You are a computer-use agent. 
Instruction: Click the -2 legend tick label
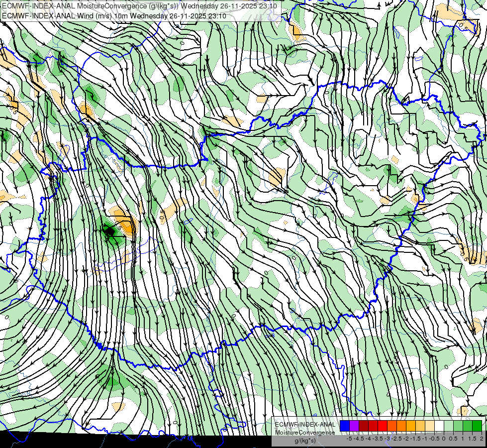coord(406,439)
